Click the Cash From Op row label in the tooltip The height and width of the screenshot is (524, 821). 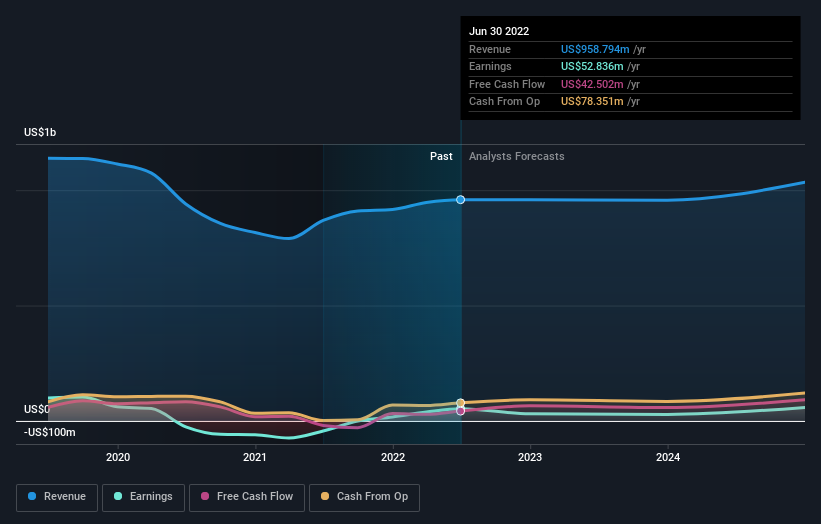pos(504,102)
